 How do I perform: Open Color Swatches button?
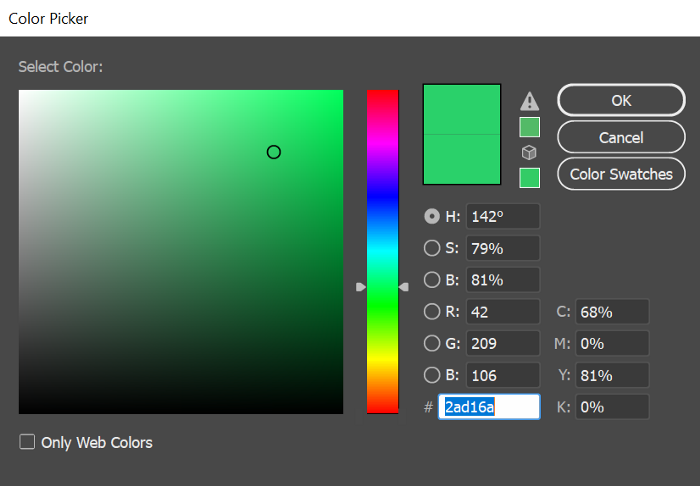[x=621, y=174]
